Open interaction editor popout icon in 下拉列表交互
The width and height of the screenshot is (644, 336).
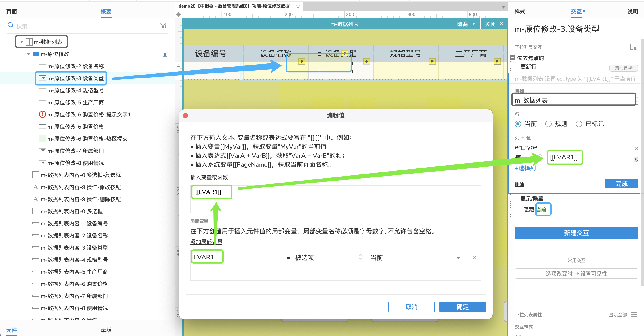coord(633,47)
